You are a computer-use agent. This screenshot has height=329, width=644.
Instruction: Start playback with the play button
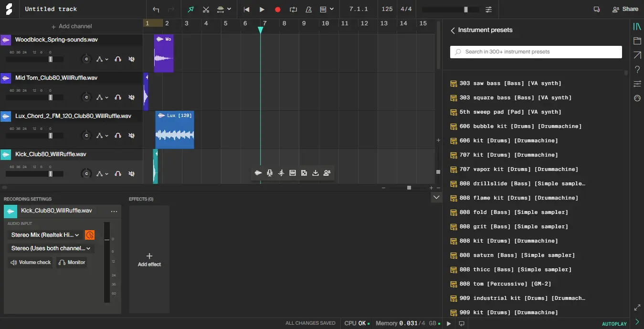[x=262, y=9]
